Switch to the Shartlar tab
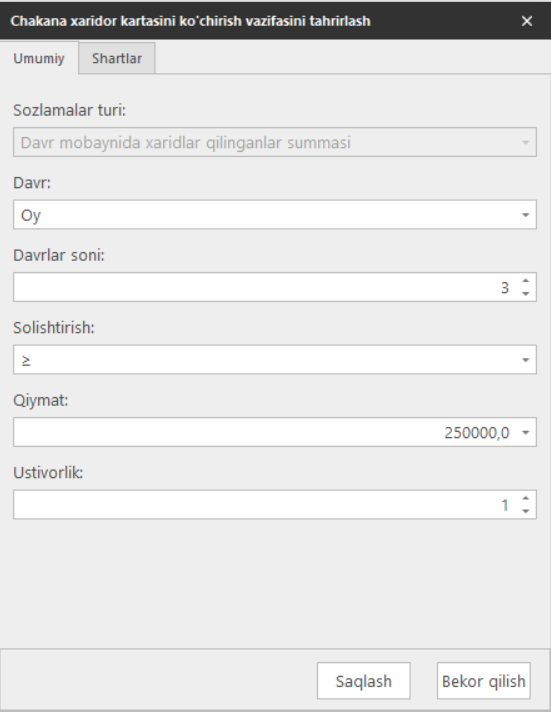The image size is (551, 712). 117,58
